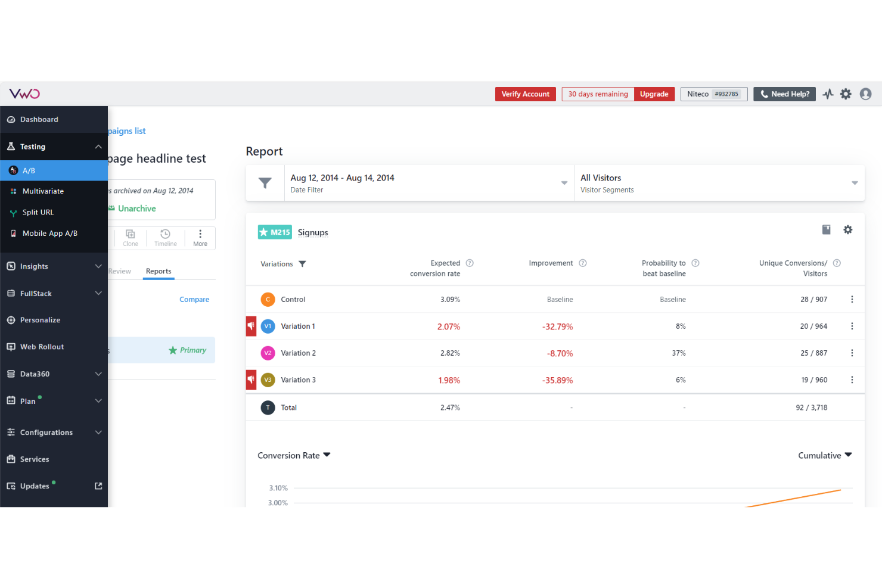Open the More options menu
The width and height of the screenshot is (882, 588).
tap(200, 238)
